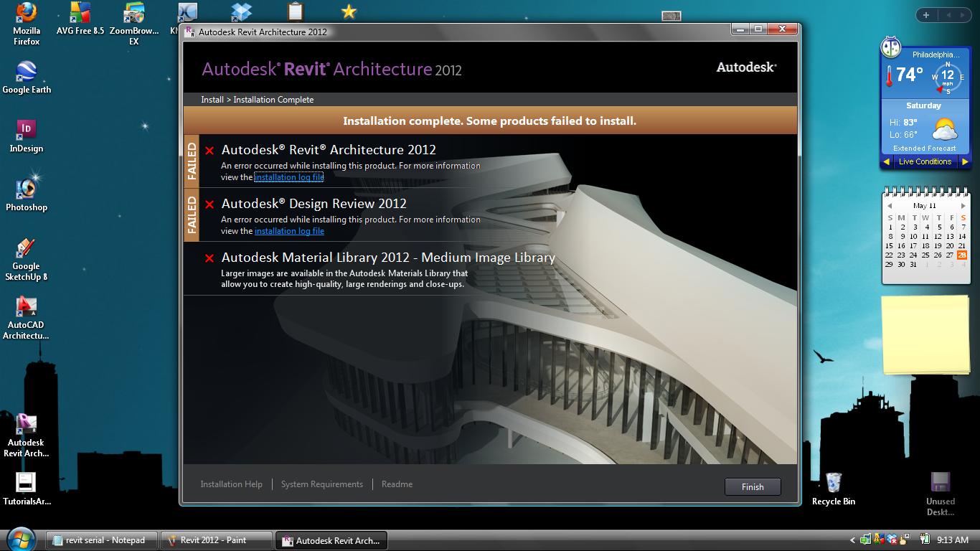Click the pointing hand tray icon

coord(904,540)
